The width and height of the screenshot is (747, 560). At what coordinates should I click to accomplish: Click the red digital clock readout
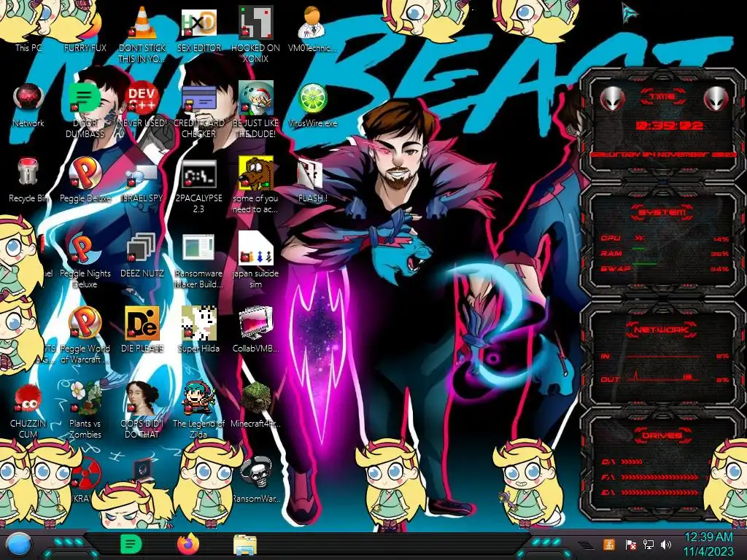click(670, 125)
